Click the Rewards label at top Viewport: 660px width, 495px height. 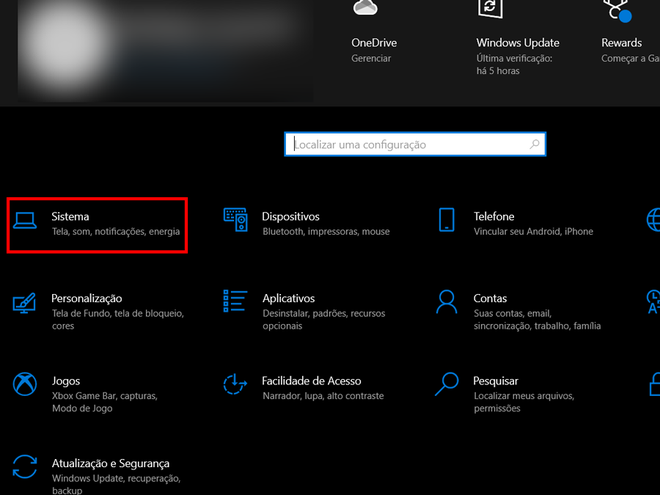coord(622,43)
